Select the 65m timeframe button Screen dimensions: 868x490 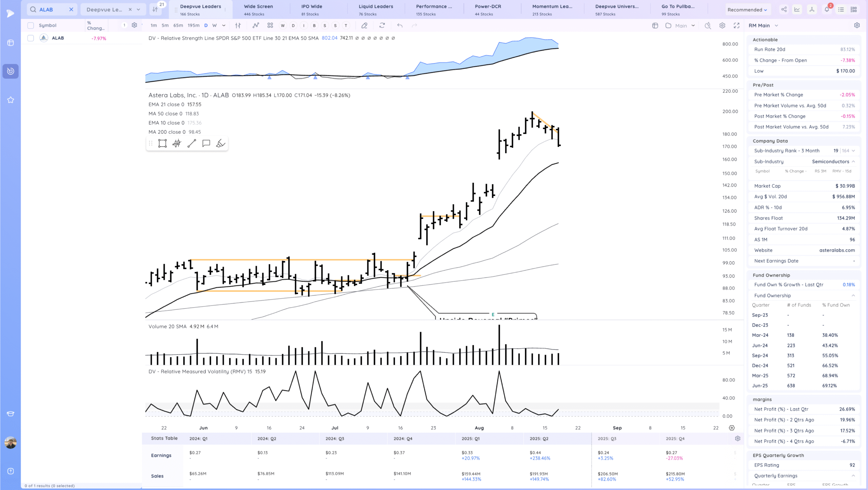point(178,25)
